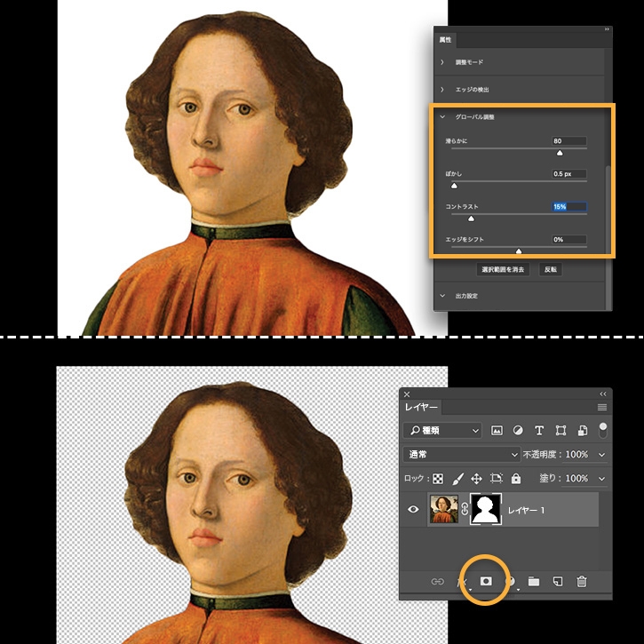
Task: Unlink the mask from レイヤー 1 via chain icon
Action: tap(465, 509)
